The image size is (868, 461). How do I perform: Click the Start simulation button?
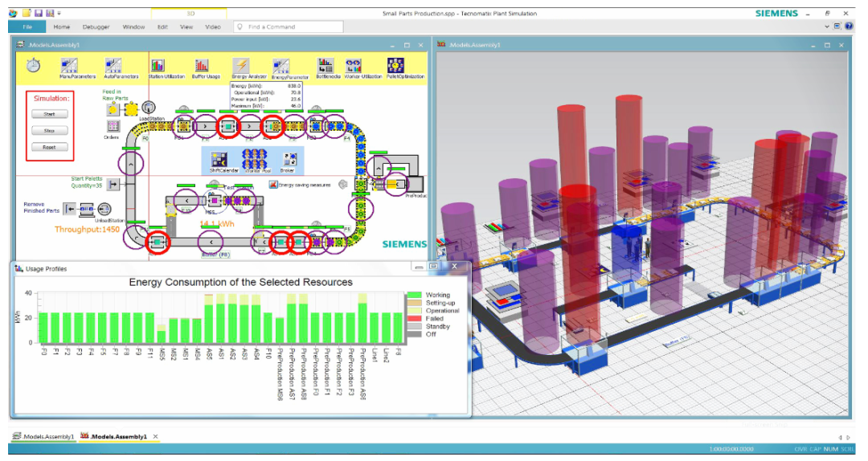coord(49,114)
